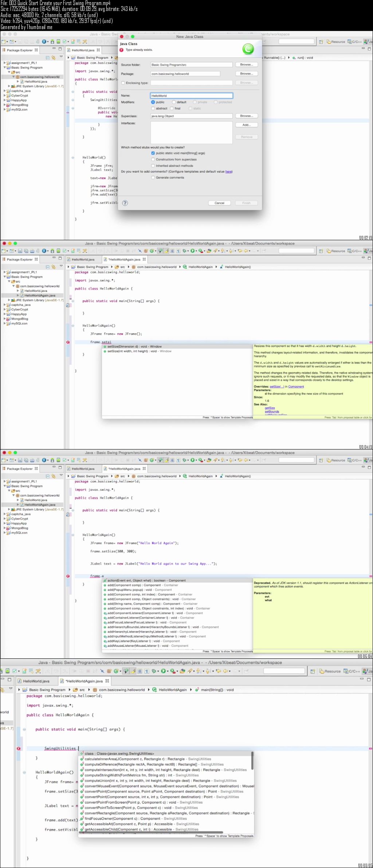Collapse Basic Swing Program in top dialog frame tree
This screenshot has width=373, height=868.
pos(5,68)
